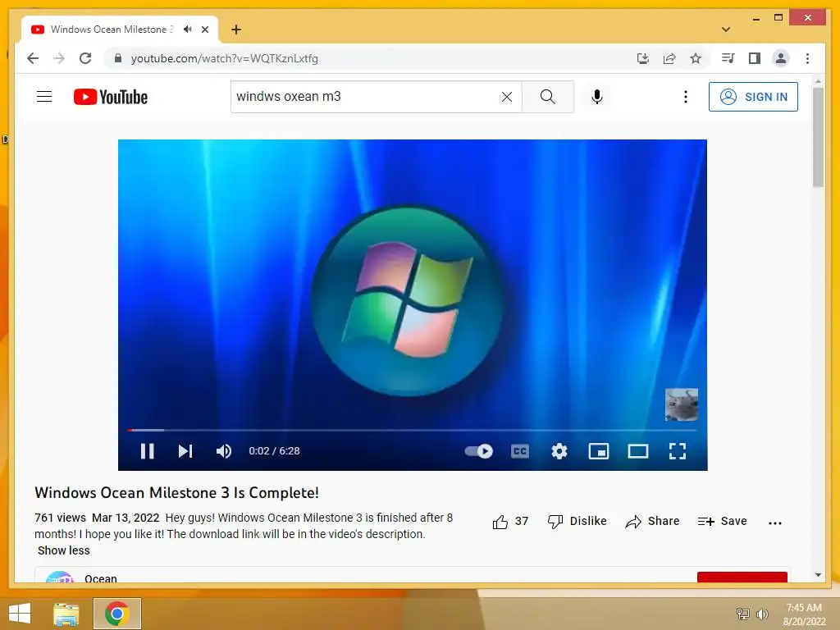Open the taskbar clock and date
840x630 pixels.
pos(804,614)
